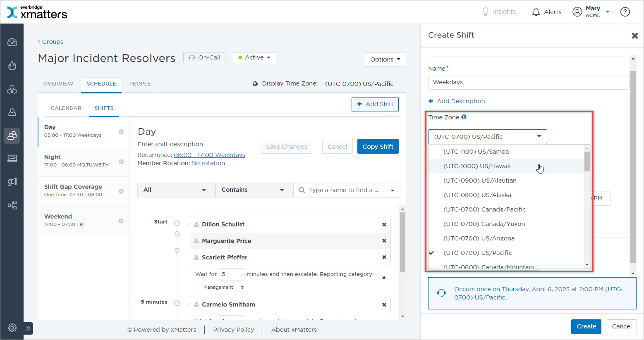Screen dimensions: 644x340
Task: Click the xMatters logo
Action: click(x=37, y=12)
